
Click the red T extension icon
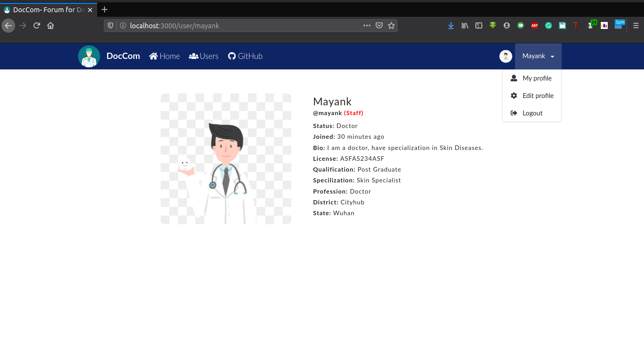[x=576, y=25]
